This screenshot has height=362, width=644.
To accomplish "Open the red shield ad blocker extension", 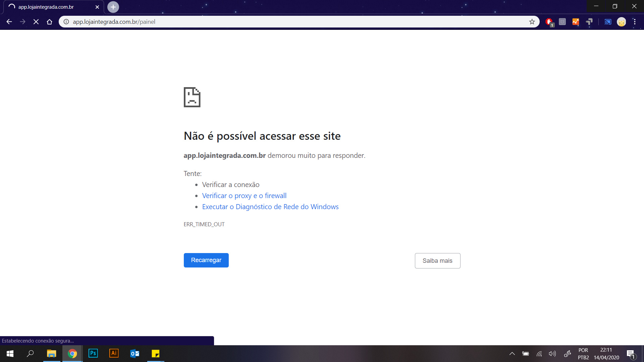I will tap(549, 22).
